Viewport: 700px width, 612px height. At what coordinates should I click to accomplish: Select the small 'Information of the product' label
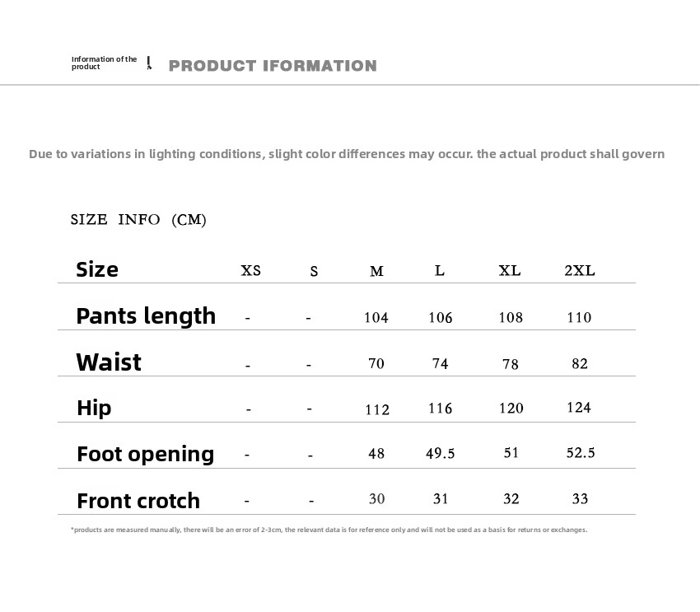click(x=104, y=63)
